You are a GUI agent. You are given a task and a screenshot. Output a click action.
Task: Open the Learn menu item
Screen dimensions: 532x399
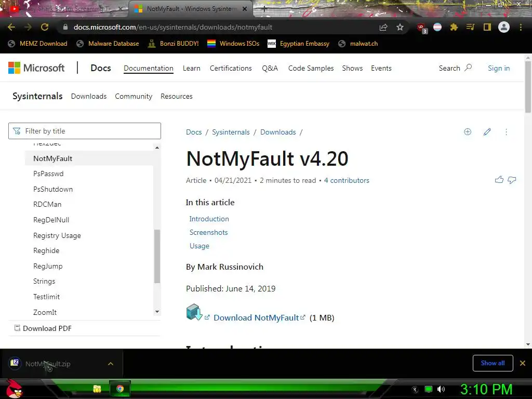coord(191,68)
